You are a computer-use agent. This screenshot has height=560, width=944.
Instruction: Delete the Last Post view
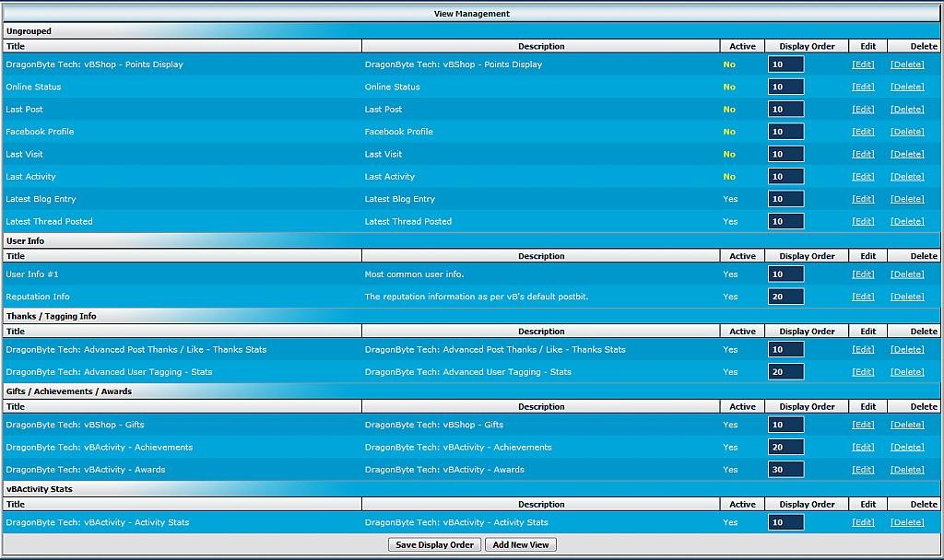tap(907, 110)
